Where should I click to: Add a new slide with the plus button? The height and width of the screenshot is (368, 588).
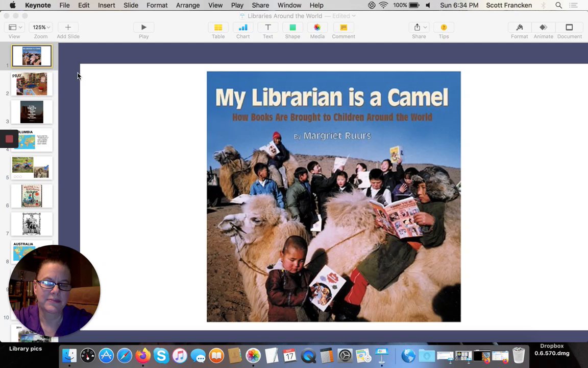click(68, 28)
